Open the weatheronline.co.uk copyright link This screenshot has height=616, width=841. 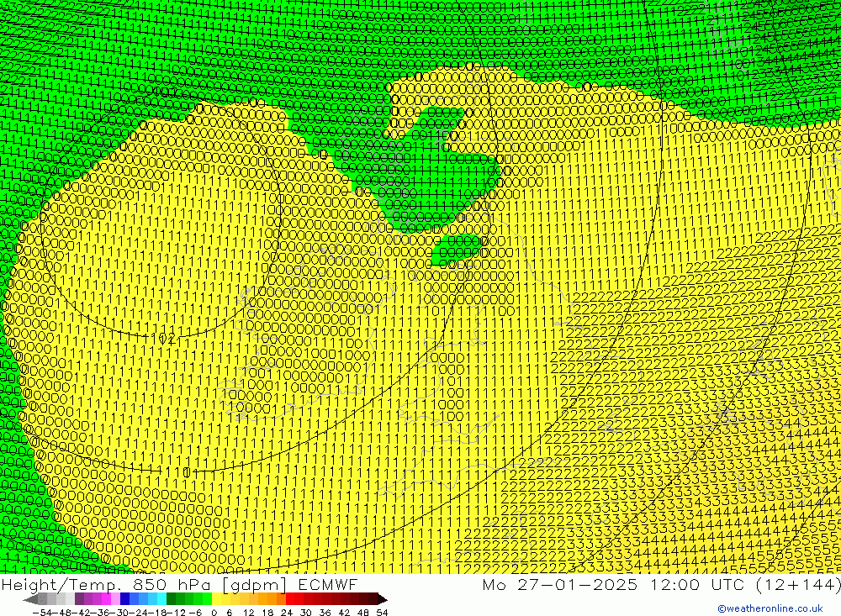770,608
